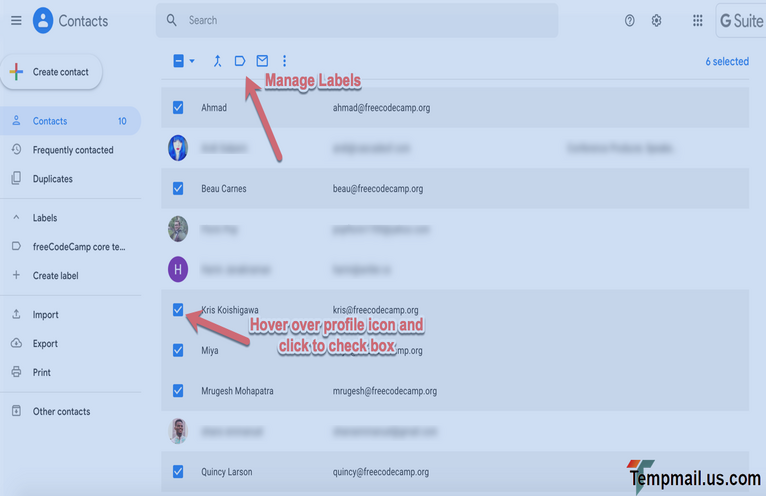The height and width of the screenshot is (496, 766).
Task: Click the purple H contact avatar
Action: click(x=178, y=268)
